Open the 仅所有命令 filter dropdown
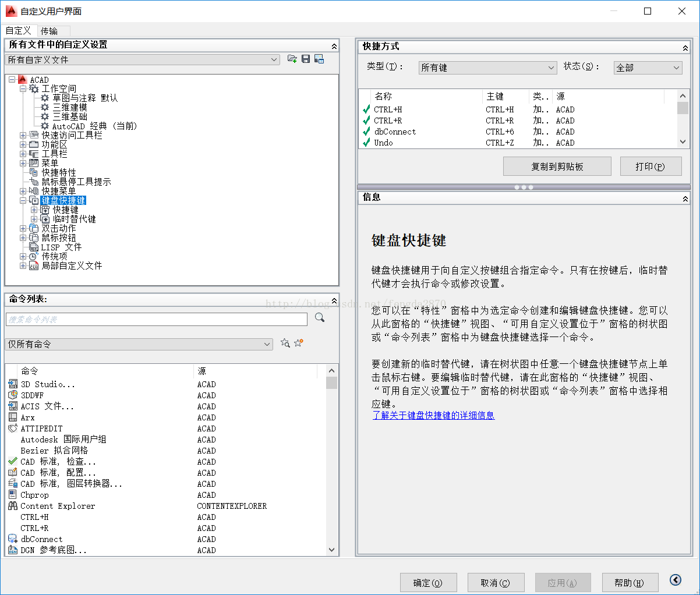 pos(139,344)
